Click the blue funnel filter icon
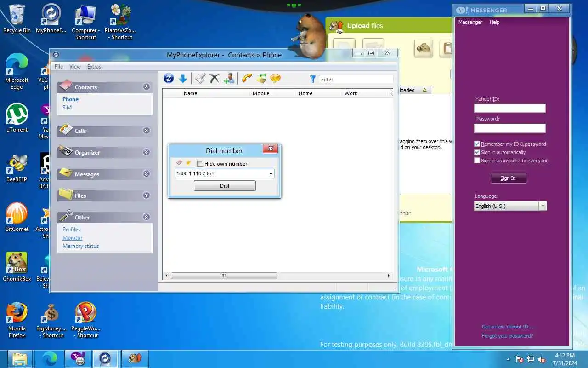This screenshot has width=588, height=368. click(313, 79)
